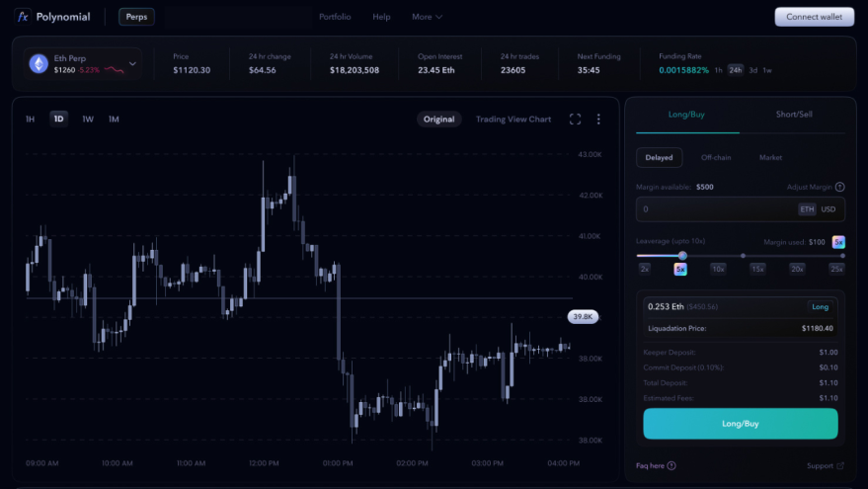This screenshot has height=489, width=868.
Task: Choose 20x leverage preset
Action: coord(797,269)
